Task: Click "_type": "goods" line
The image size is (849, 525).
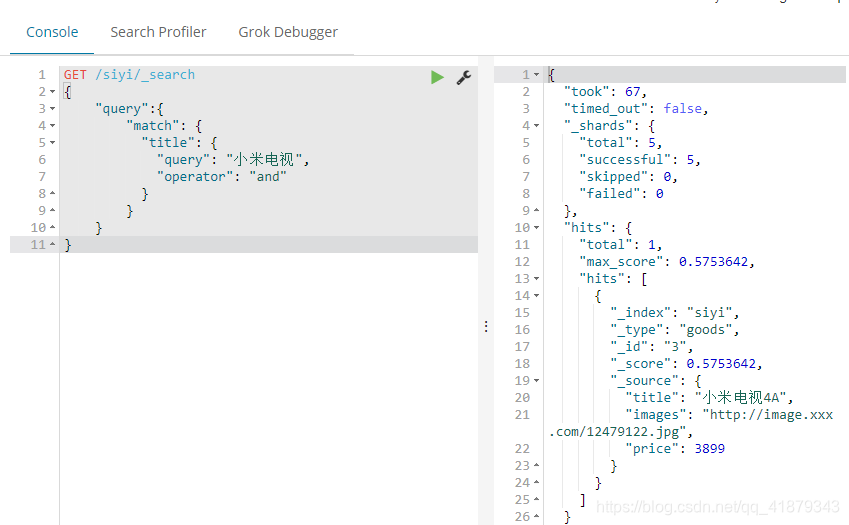Action: (675, 330)
